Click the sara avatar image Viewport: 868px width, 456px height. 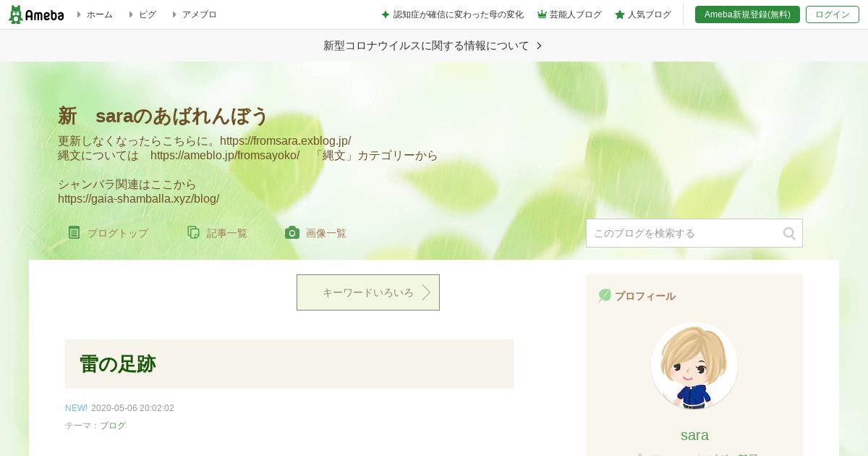(694, 366)
